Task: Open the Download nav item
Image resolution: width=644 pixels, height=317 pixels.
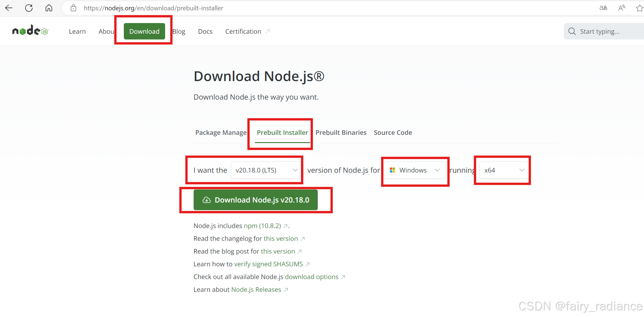Action: pyautogui.click(x=144, y=31)
